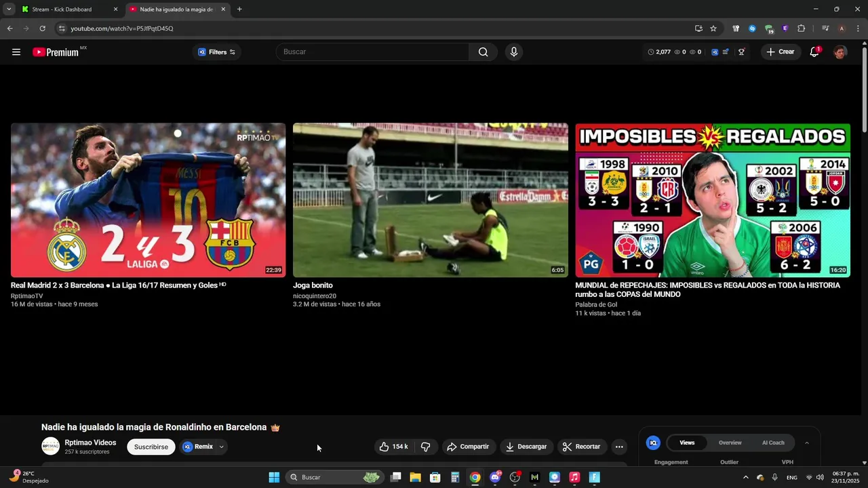Switch to the Views tab
The height and width of the screenshot is (488, 868).
pos(687,443)
